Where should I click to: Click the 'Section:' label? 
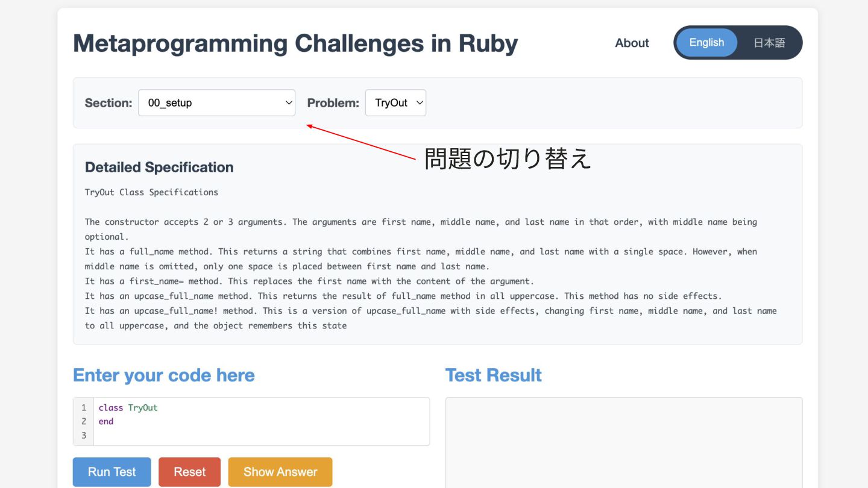click(x=108, y=103)
